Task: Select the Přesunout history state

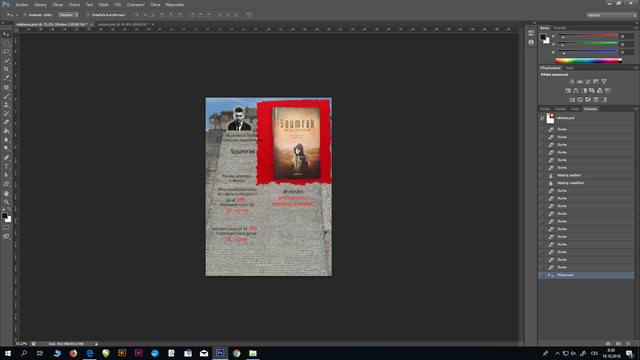Action: (586, 275)
